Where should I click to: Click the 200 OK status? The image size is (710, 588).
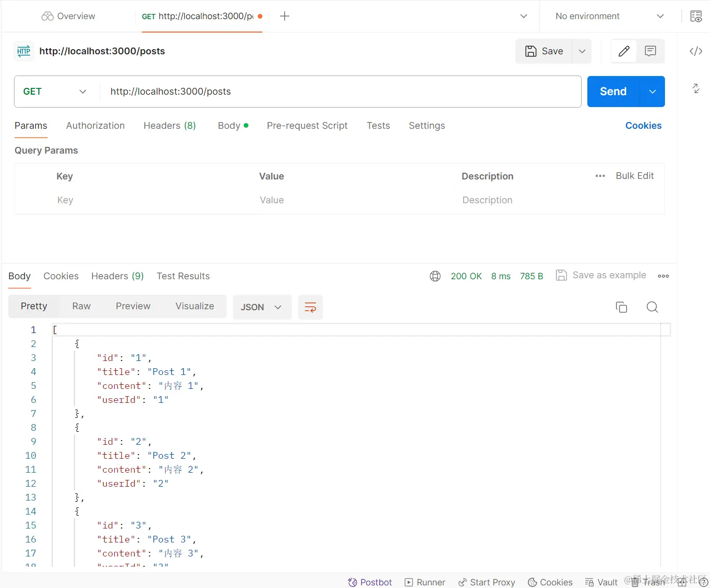[x=466, y=276]
